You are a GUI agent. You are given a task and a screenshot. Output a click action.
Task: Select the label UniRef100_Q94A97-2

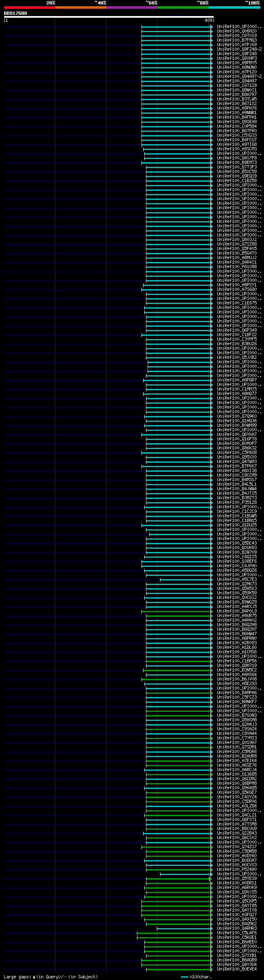click(239, 76)
